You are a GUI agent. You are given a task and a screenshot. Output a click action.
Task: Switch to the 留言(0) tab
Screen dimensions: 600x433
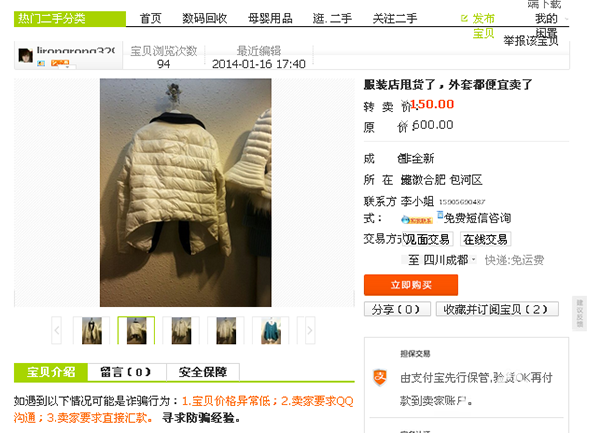[x=127, y=372]
